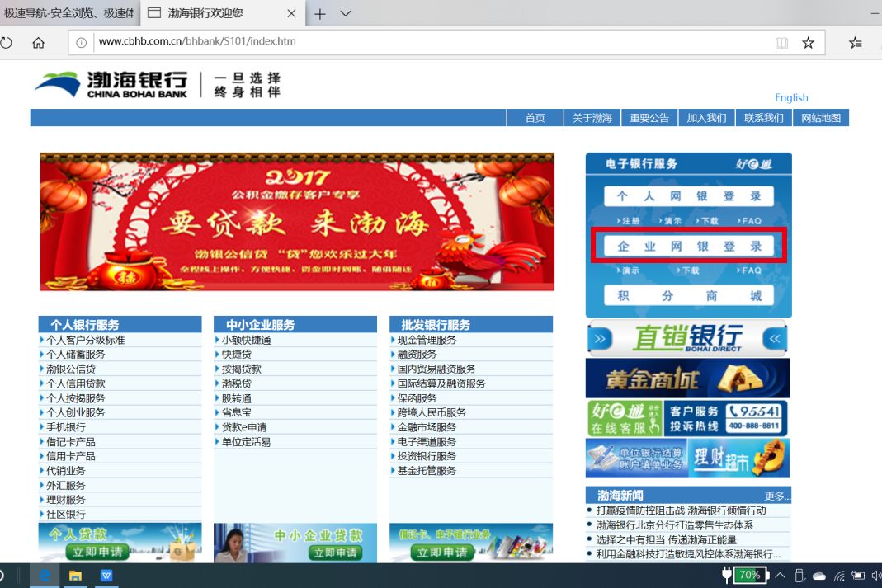
Task: Open 现金管理服务 link
Action: [427, 340]
